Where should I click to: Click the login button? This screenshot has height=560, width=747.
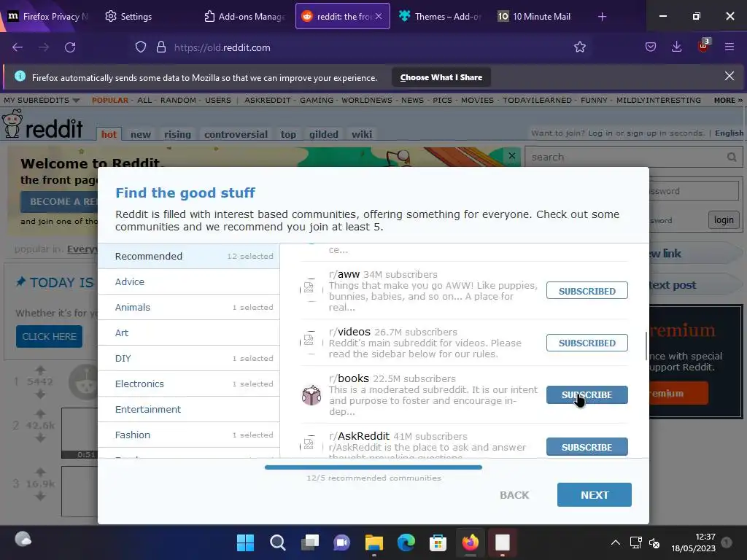[x=723, y=220]
